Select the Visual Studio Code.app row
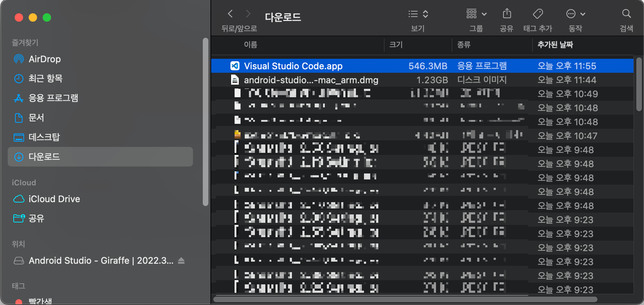 pos(422,66)
